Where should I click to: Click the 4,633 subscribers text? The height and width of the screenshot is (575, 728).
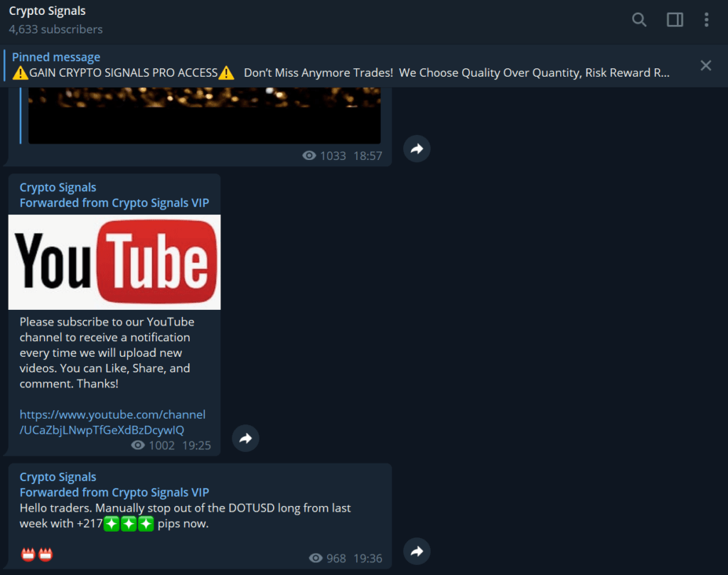55,29
